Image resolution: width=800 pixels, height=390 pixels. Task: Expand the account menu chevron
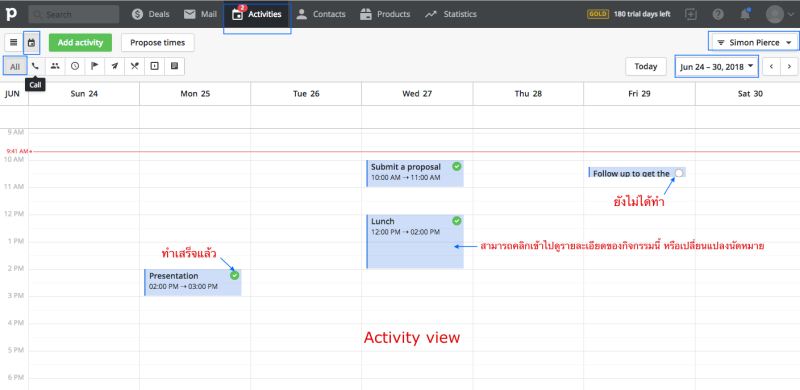tap(791, 15)
